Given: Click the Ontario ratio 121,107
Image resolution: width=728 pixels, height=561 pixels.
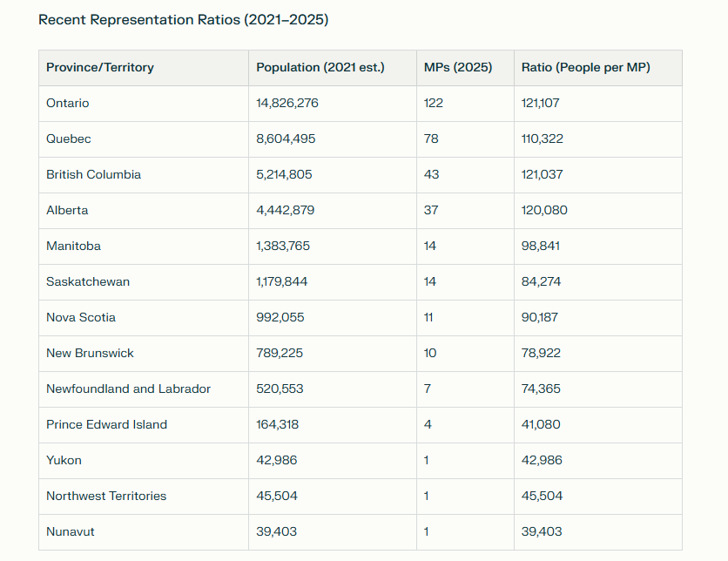Looking at the screenshot, I should click(541, 103).
